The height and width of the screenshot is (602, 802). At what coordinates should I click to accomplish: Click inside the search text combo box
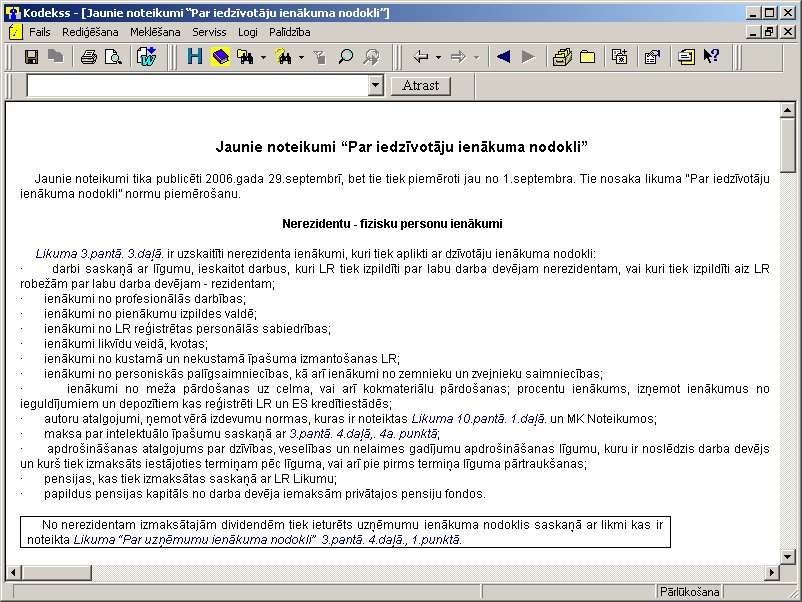point(197,85)
